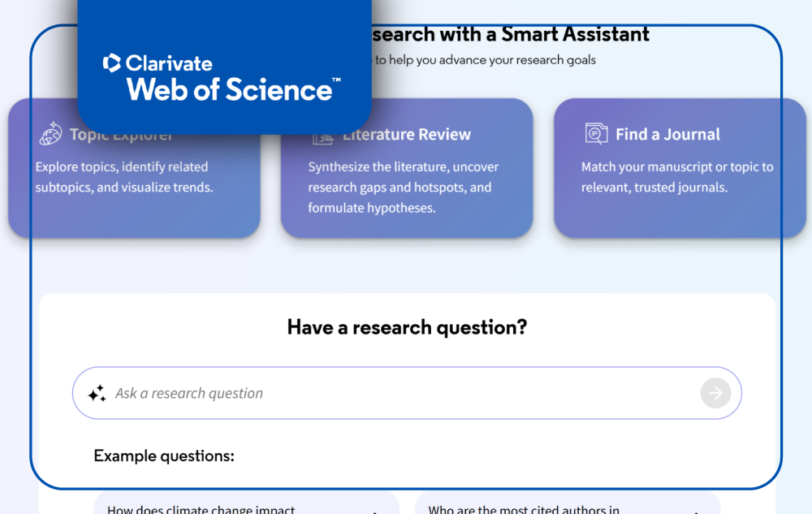
Task: Click the Match your manuscript description text
Action: 676,177
